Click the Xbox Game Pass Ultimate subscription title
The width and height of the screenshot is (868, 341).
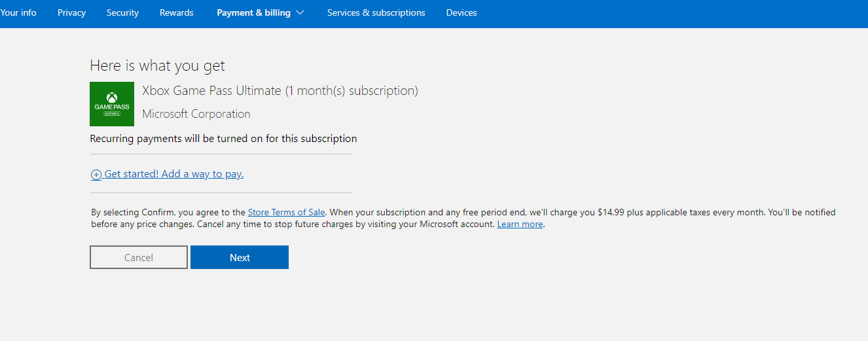(280, 90)
